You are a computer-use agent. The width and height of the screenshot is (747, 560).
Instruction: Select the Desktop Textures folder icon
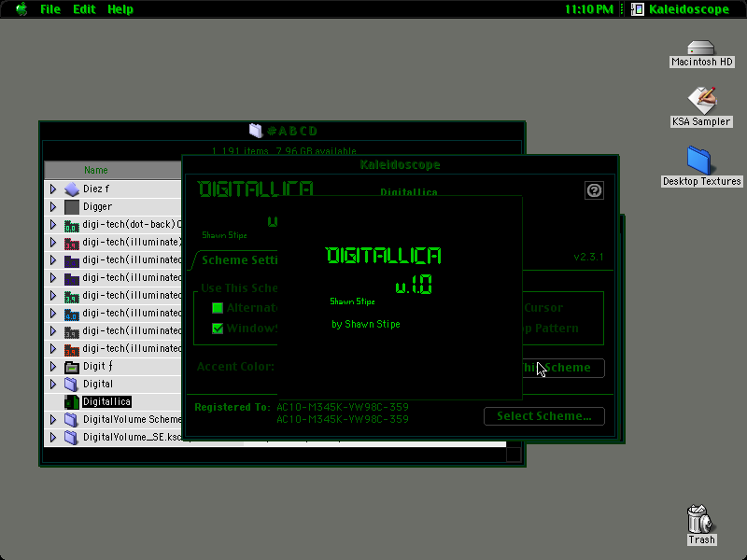[x=698, y=161]
